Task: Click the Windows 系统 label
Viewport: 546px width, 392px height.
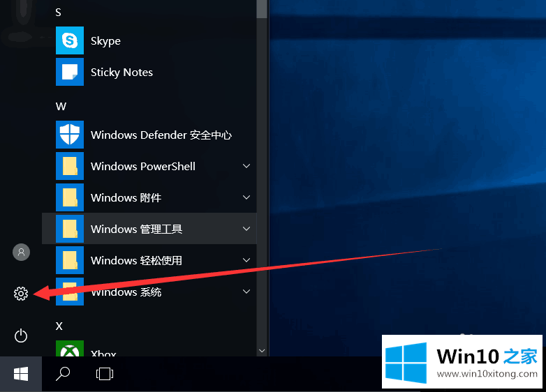Action: point(126,292)
